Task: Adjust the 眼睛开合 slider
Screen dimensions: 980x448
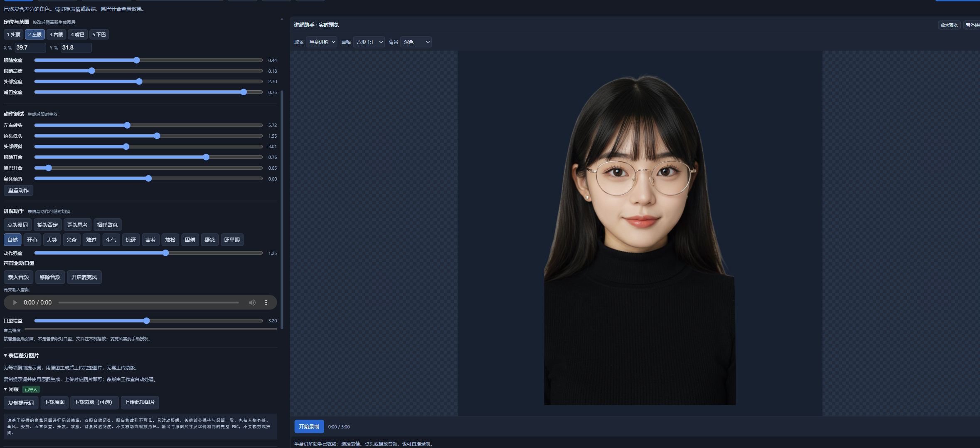Action: pyautogui.click(x=148, y=157)
